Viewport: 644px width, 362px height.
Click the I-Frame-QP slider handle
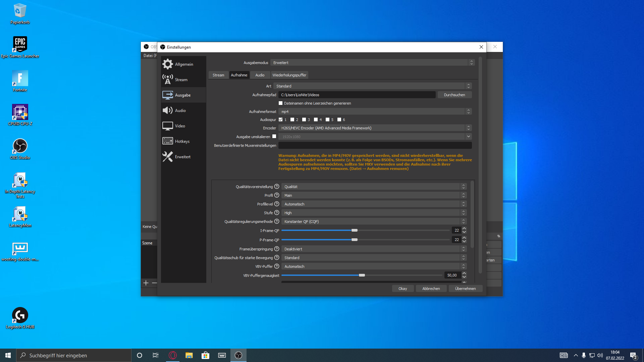tap(355, 230)
